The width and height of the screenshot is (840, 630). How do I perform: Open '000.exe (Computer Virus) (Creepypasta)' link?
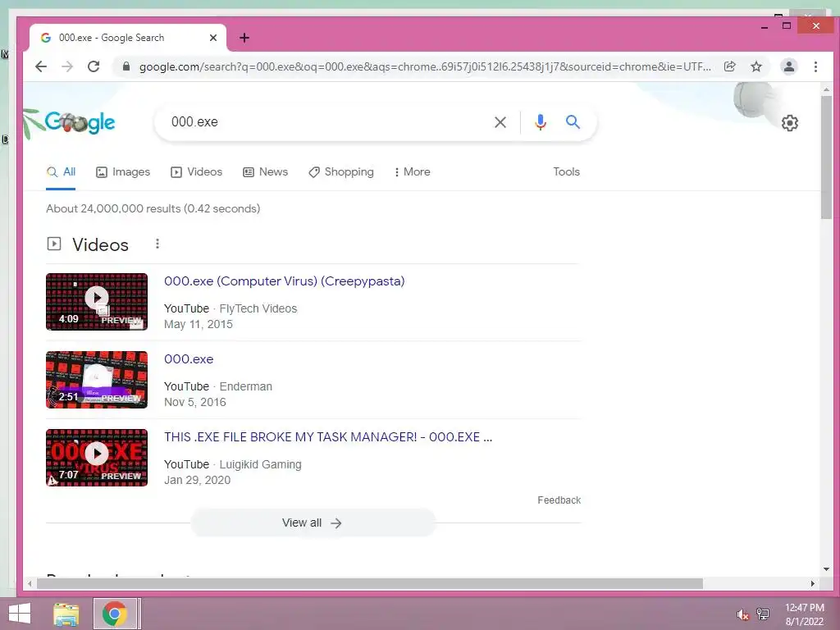coord(285,281)
